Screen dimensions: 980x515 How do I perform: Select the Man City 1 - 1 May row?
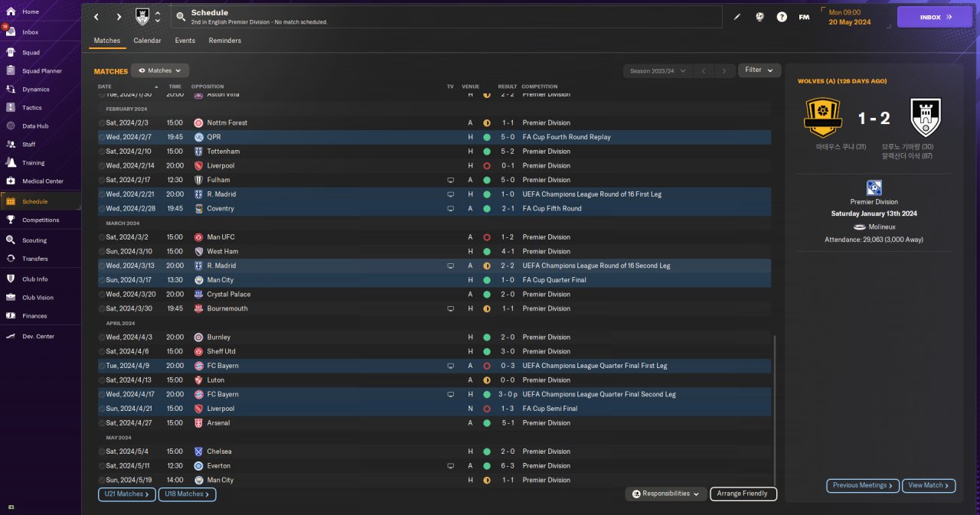[434, 480]
